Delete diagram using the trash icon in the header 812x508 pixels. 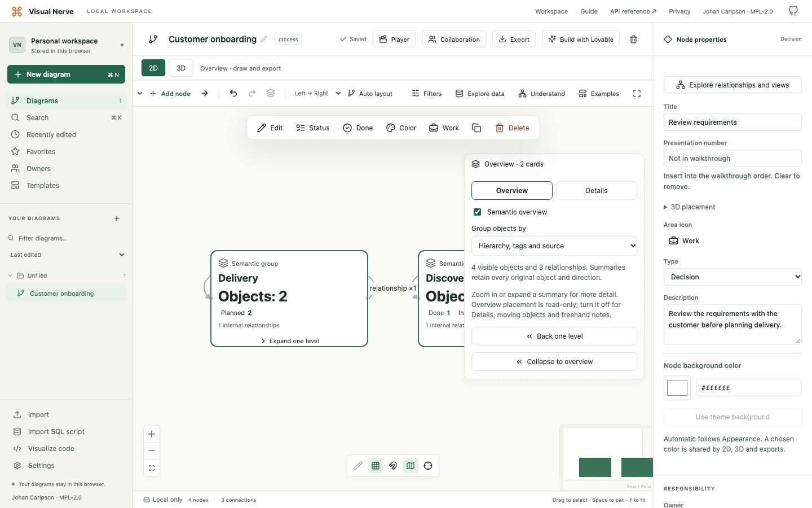tap(633, 40)
